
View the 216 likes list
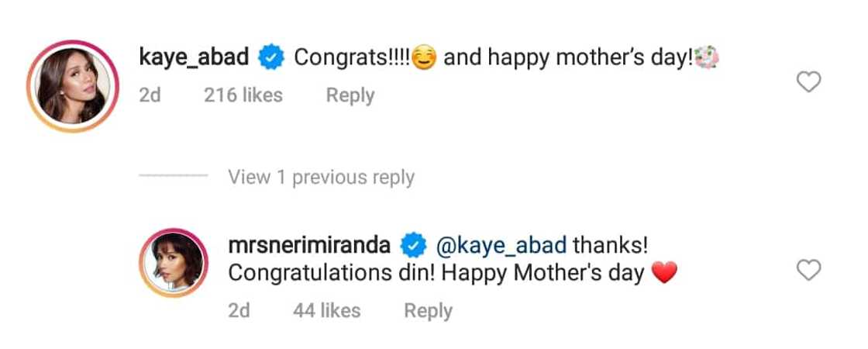pos(243,95)
